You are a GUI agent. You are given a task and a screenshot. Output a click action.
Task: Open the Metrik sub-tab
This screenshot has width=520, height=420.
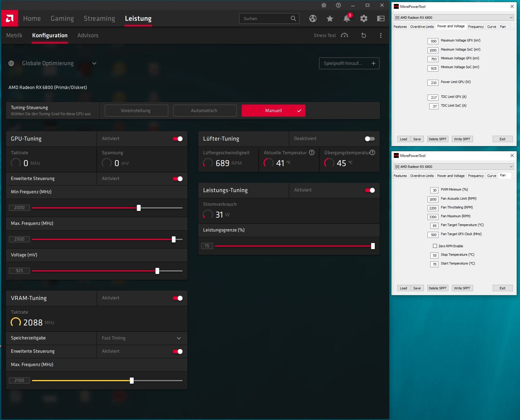14,35
